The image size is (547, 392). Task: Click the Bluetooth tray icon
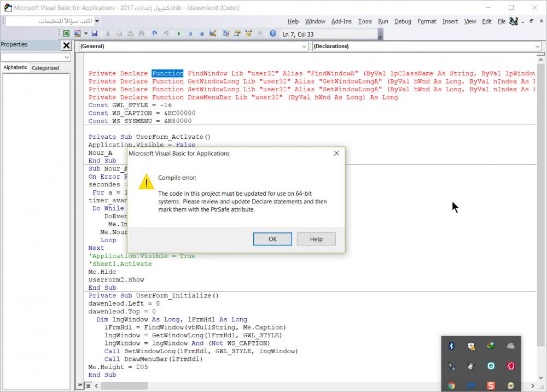coord(451,346)
